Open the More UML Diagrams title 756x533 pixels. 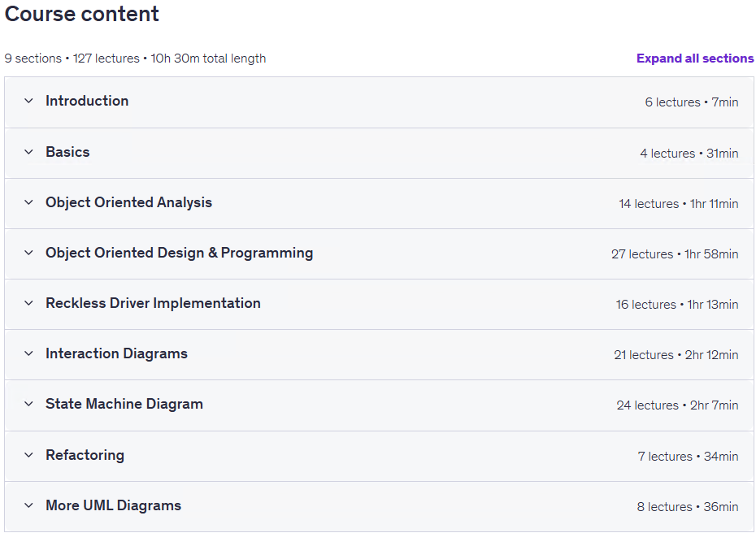[x=113, y=505]
